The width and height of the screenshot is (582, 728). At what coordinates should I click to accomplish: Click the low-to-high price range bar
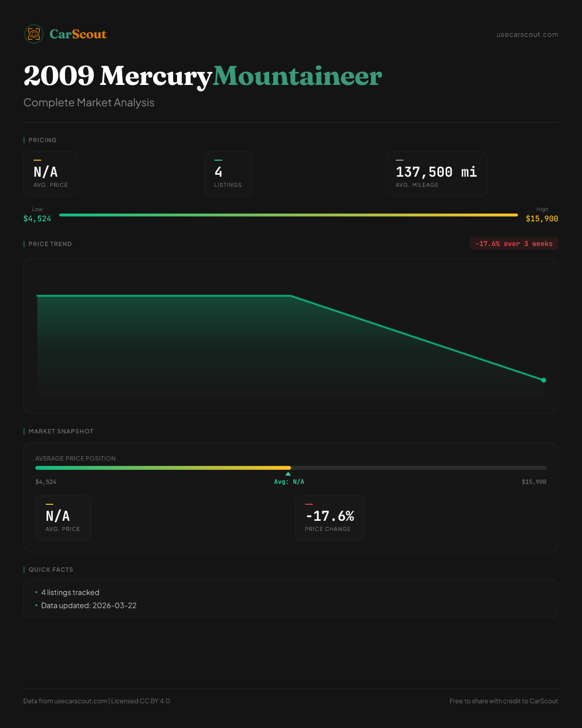pos(288,215)
